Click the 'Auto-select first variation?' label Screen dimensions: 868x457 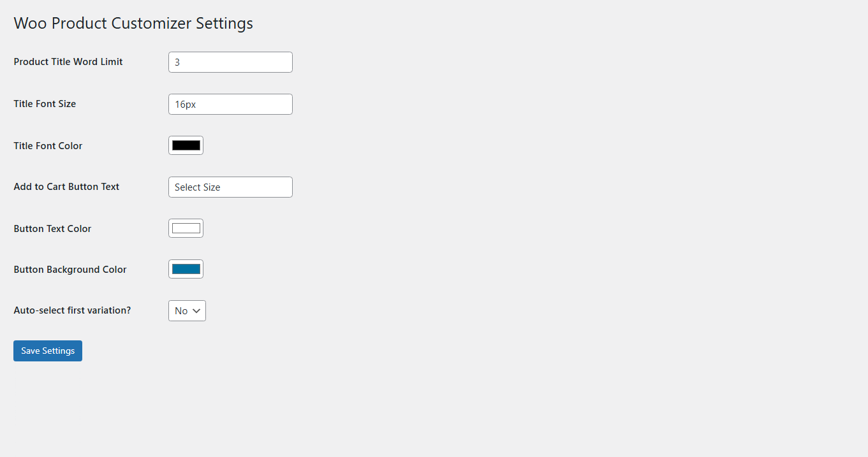(72, 310)
